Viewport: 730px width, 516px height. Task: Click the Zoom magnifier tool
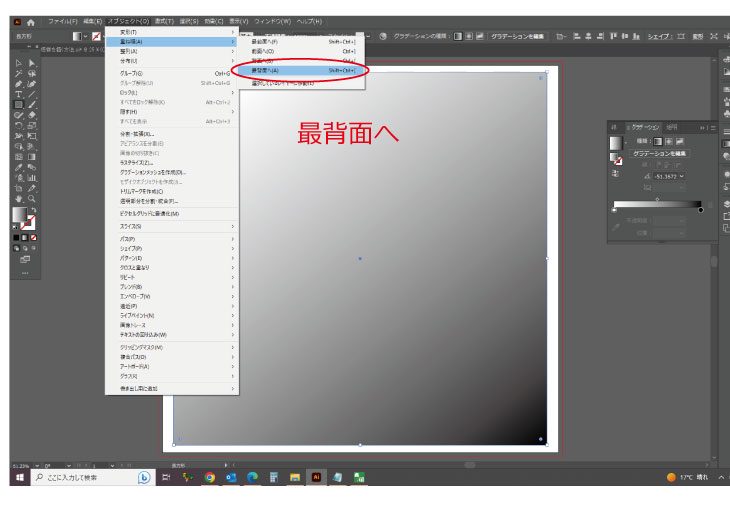pyautogui.click(x=32, y=198)
